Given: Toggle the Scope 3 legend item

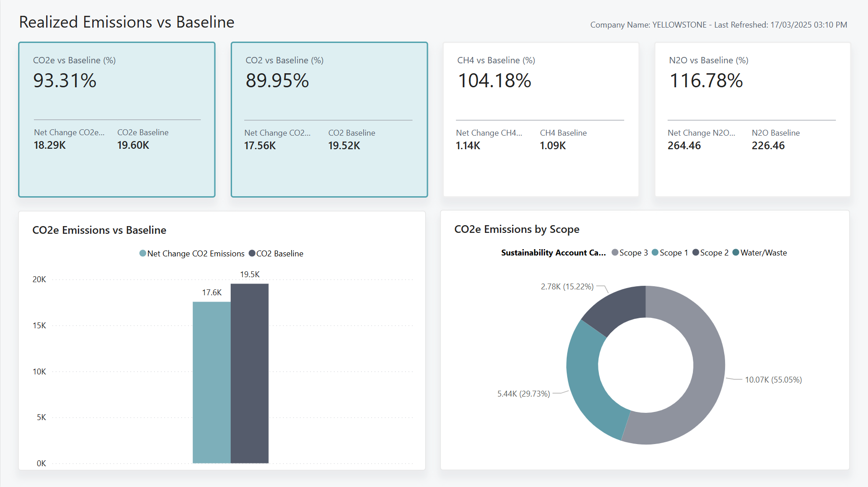Looking at the screenshot, I should [x=633, y=253].
